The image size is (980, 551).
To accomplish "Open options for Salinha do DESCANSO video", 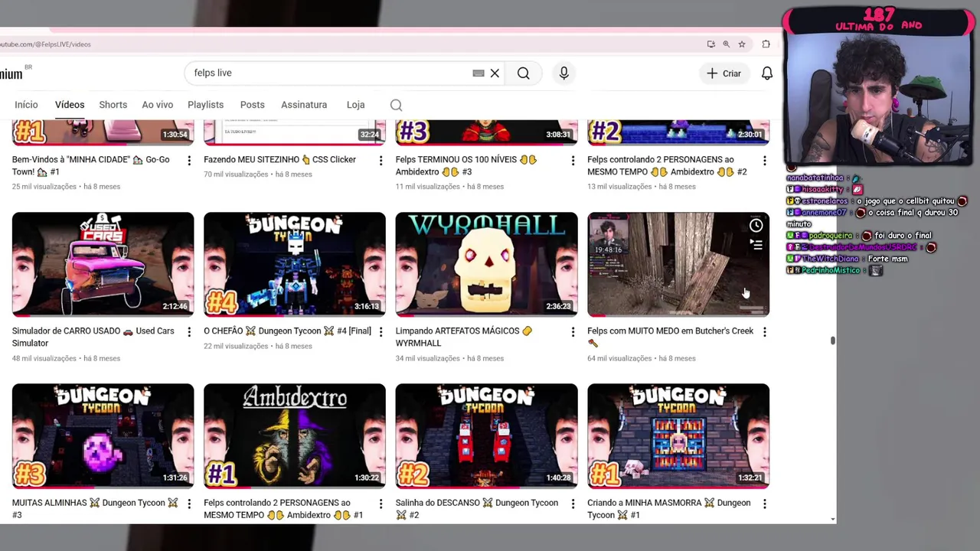I will click(572, 504).
